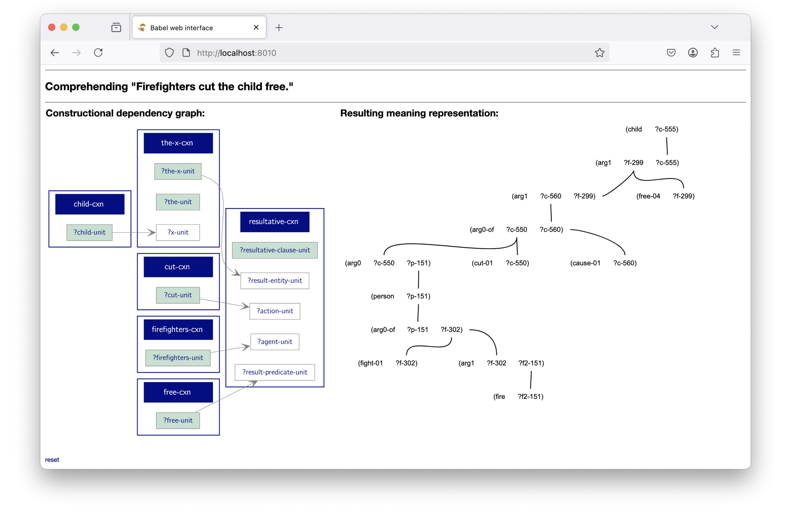Click the localhost:8010 address field
The width and height of the screenshot is (789, 532).
(x=374, y=53)
